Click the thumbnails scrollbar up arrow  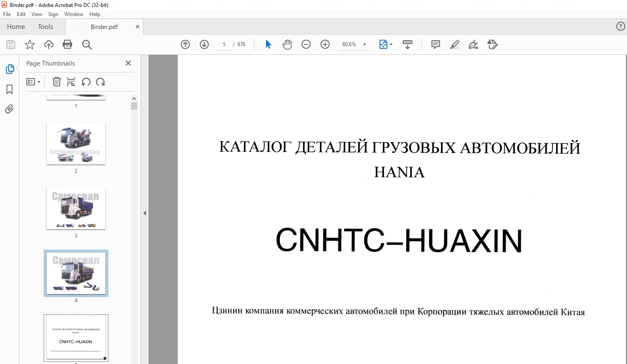(x=134, y=98)
